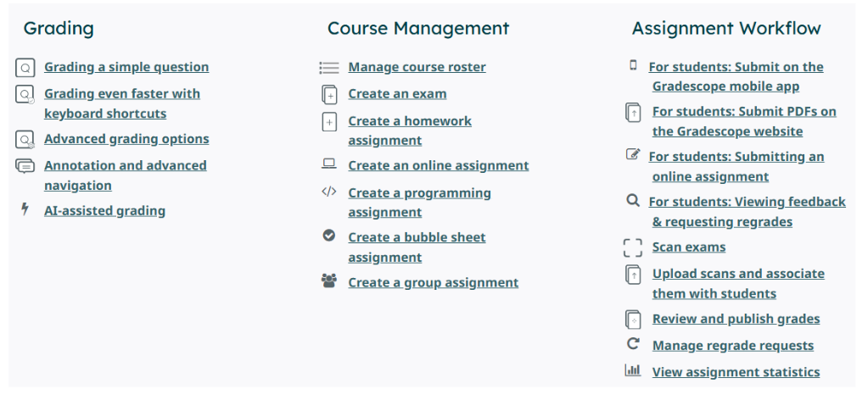Image resolution: width=868 pixels, height=417 pixels.
Task: Click the code brackets icon for programming assignment
Action: coord(329,192)
